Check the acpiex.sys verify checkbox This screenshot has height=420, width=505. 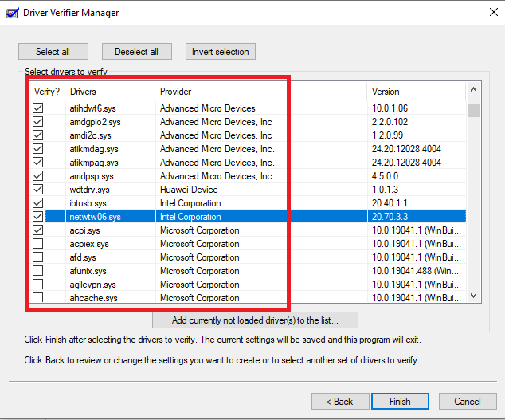click(x=38, y=243)
